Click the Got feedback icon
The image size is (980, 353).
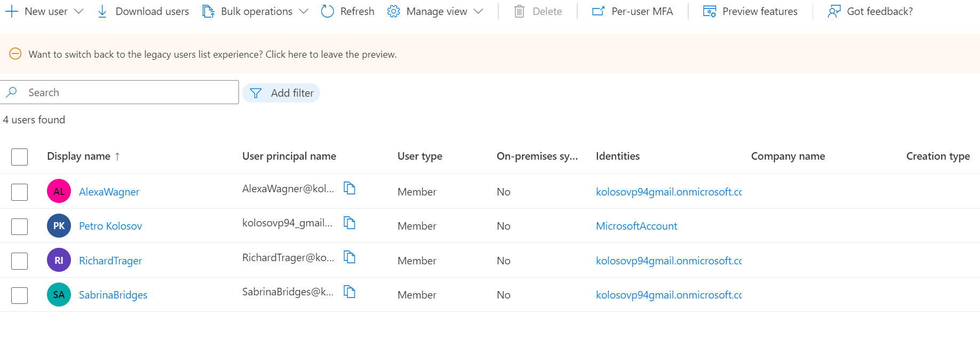coord(834,11)
